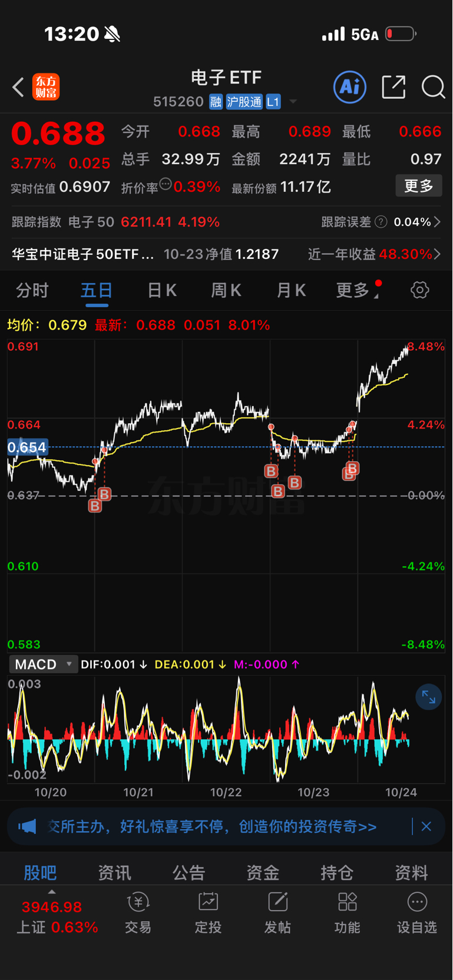Tap the DEA:0.001 indicator value
Screen dimensions: 453x980
pos(190,665)
